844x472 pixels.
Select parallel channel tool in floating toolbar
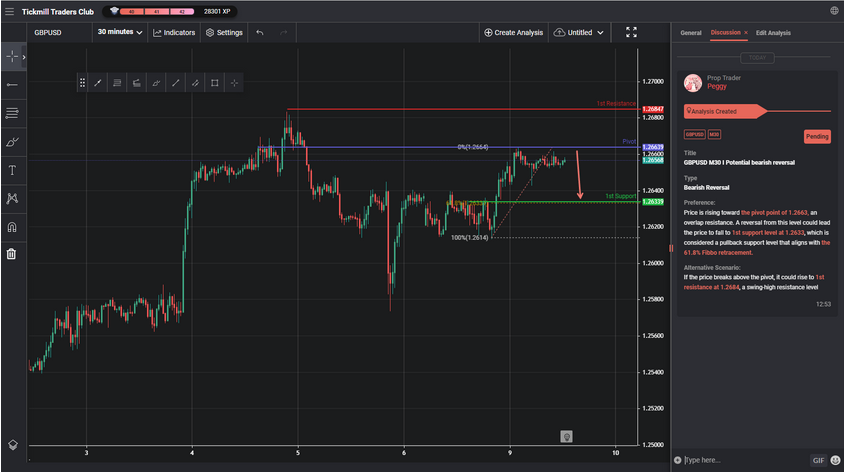(195, 83)
